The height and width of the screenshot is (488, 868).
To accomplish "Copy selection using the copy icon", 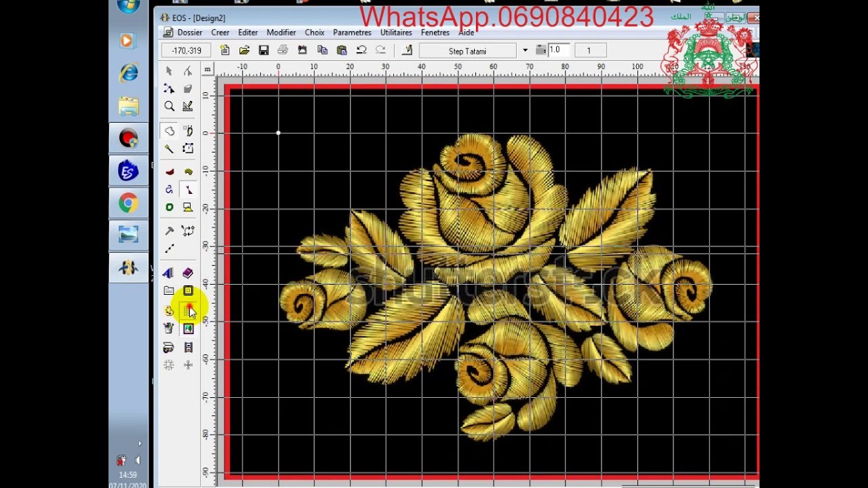I will [x=322, y=50].
